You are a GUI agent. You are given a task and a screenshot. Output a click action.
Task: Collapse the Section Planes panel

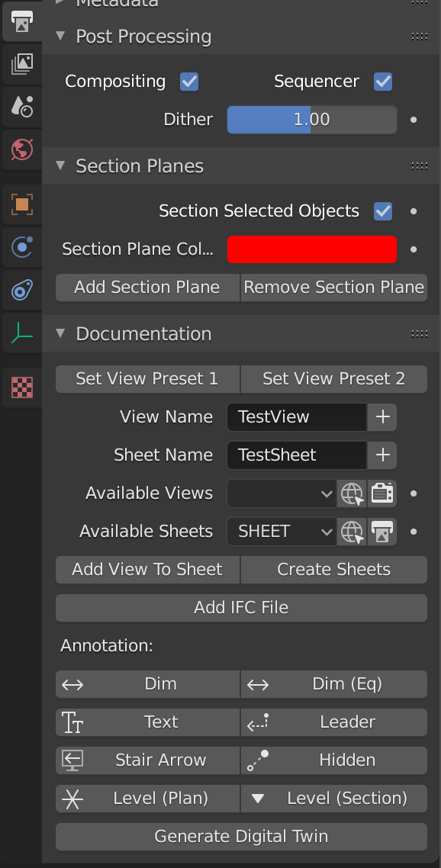(x=60, y=166)
